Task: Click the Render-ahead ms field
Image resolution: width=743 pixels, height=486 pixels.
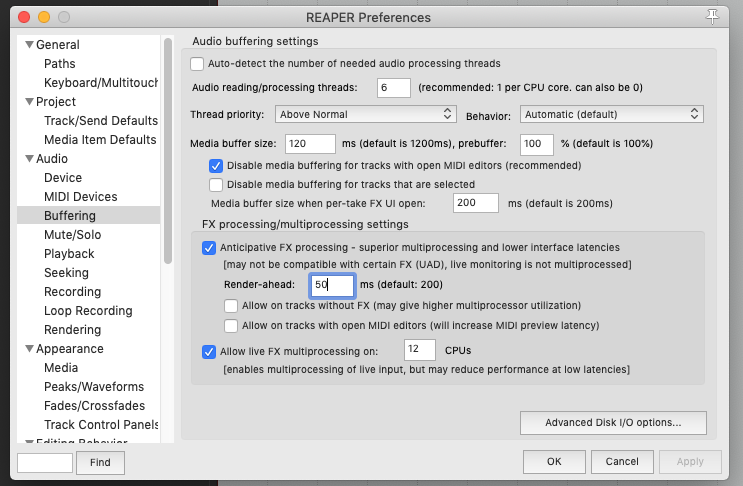Action: click(332, 285)
